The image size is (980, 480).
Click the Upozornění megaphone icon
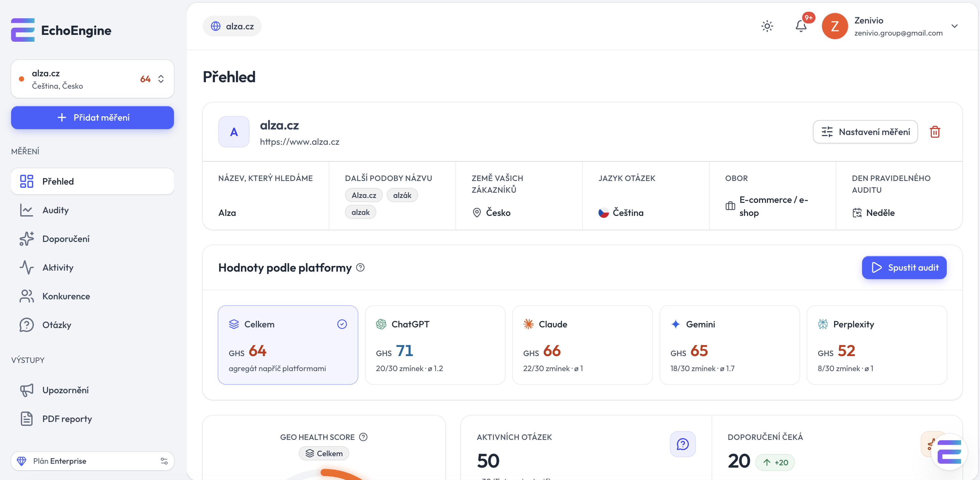[x=27, y=390]
